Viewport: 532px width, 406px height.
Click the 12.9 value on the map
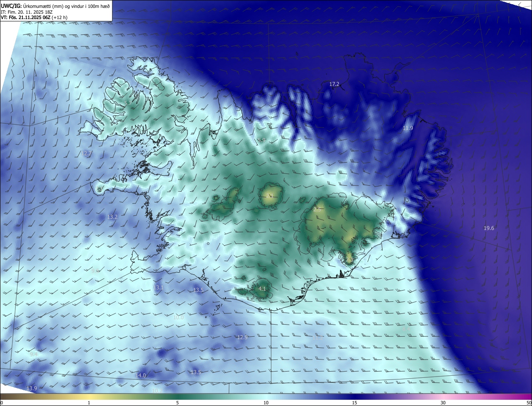(x=242, y=337)
